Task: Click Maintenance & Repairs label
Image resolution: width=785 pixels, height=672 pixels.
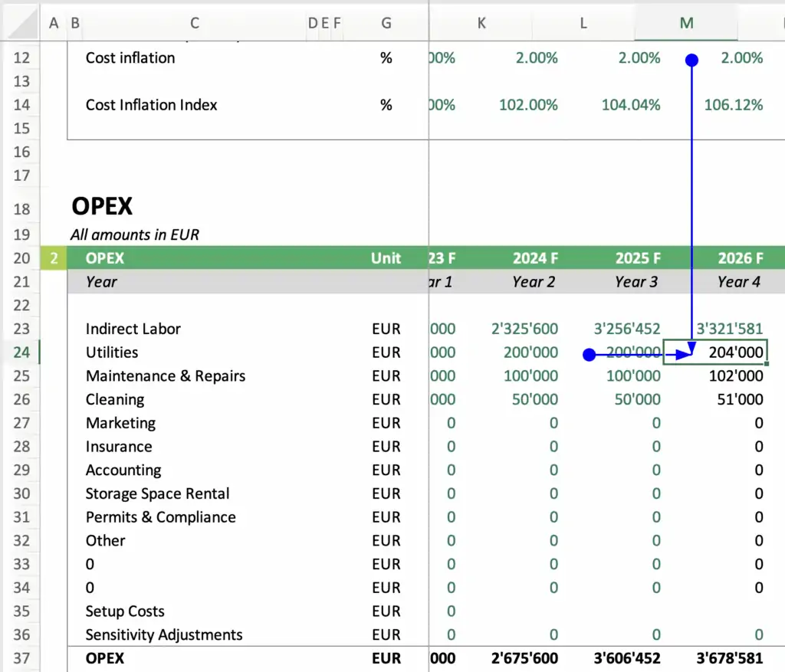Action: tap(166, 375)
